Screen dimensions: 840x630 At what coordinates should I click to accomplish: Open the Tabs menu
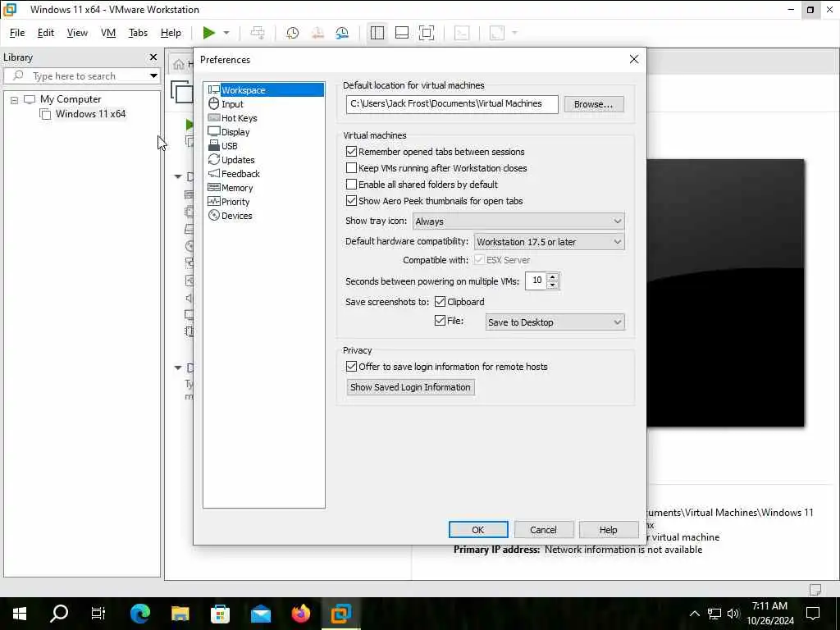pyautogui.click(x=138, y=33)
